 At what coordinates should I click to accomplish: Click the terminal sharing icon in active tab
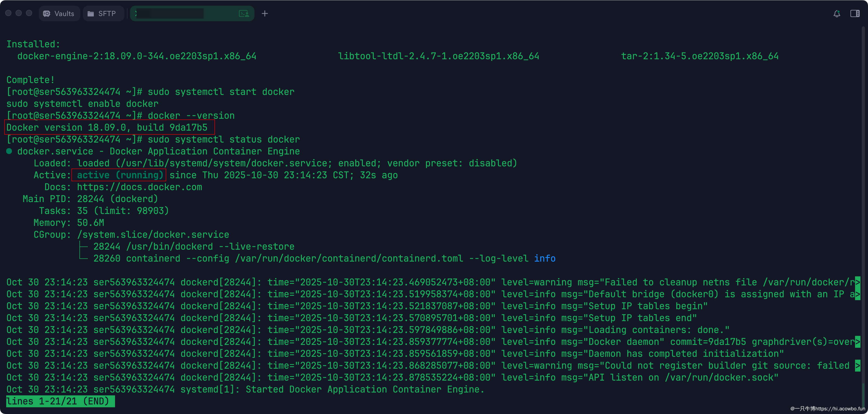(x=244, y=13)
